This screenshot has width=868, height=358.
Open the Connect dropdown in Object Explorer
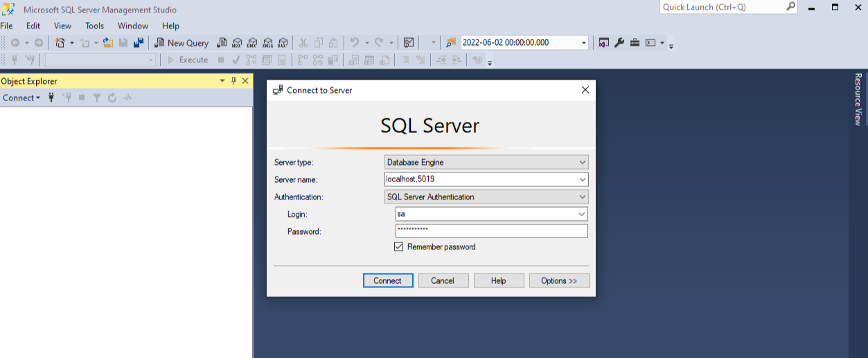point(21,98)
